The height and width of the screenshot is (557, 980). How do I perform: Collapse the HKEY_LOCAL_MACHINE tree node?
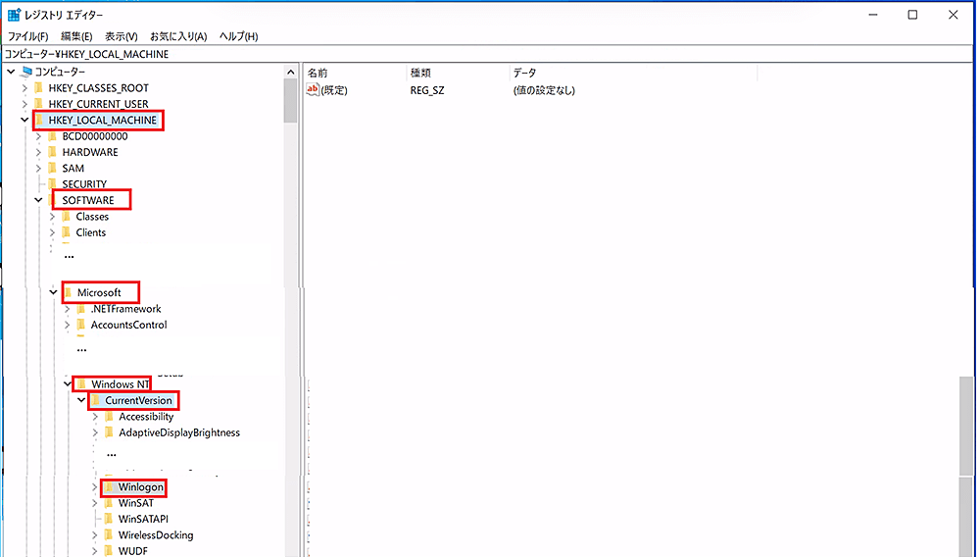[x=24, y=121]
